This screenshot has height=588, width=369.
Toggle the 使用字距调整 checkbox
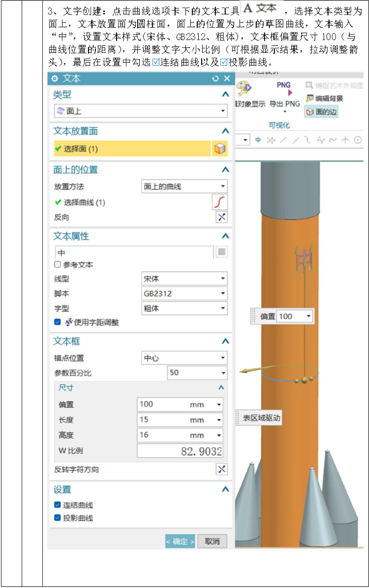(x=58, y=322)
